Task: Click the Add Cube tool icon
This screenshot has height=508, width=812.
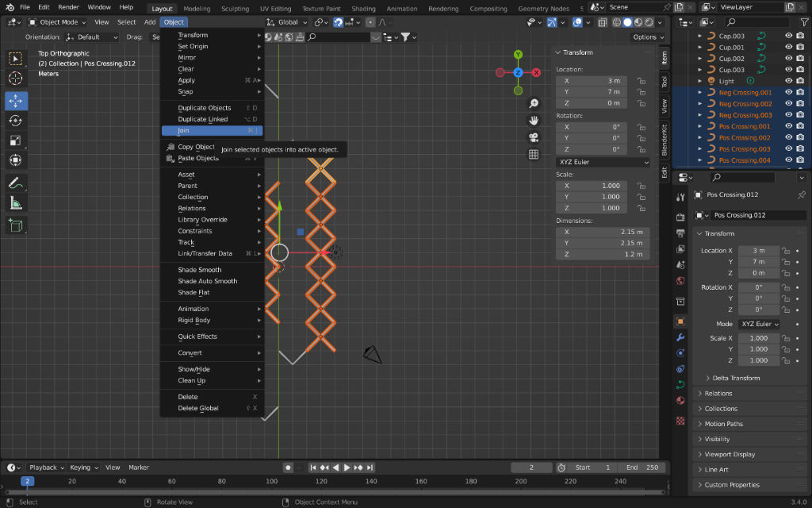Action: pyautogui.click(x=16, y=226)
